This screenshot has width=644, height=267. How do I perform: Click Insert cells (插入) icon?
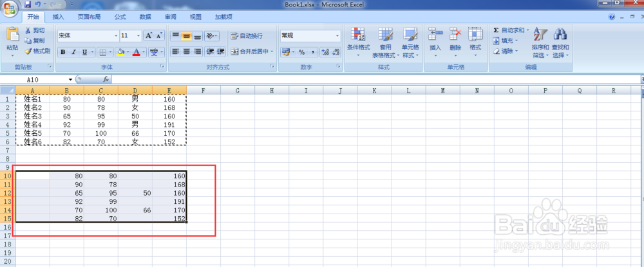click(x=435, y=35)
